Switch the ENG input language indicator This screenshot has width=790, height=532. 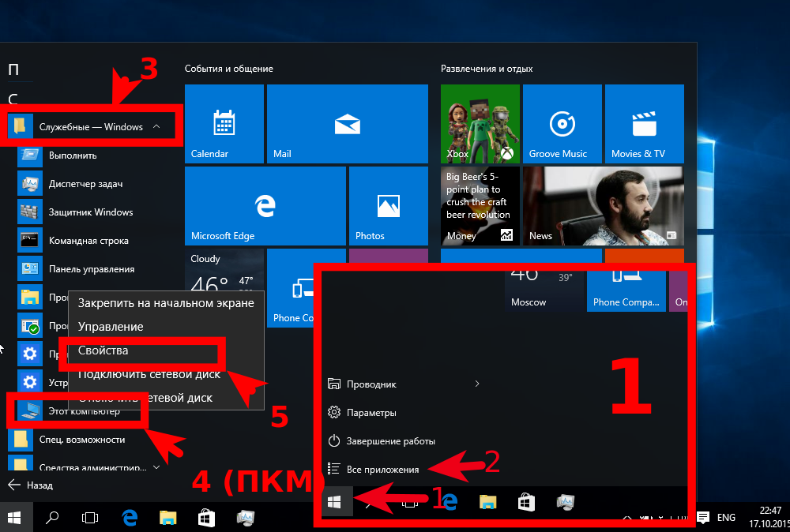[x=726, y=518]
